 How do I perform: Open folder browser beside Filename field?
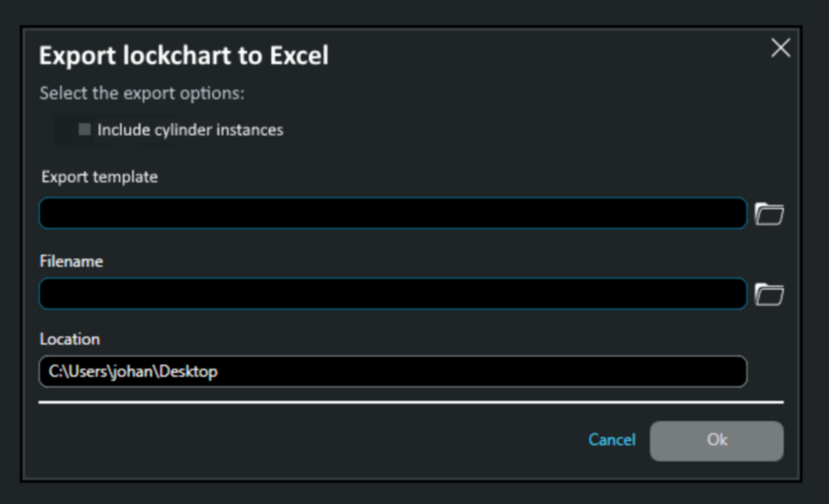[769, 295]
